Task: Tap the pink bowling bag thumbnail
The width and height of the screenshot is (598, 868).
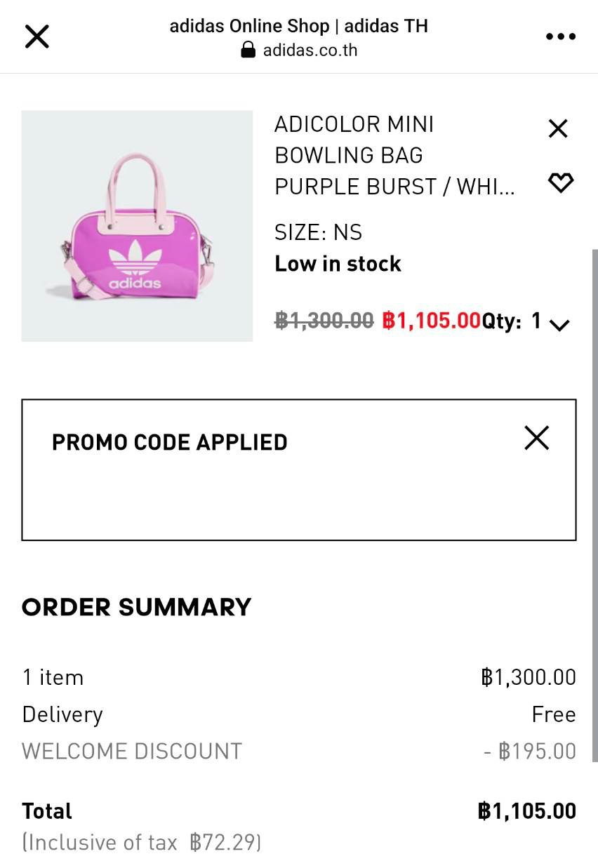Action: (x=137, y=226)
